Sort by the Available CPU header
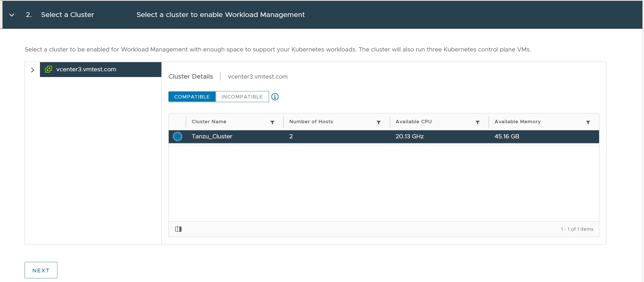The width and height of the screenshot is (644, 282). [x=413, y=122]
